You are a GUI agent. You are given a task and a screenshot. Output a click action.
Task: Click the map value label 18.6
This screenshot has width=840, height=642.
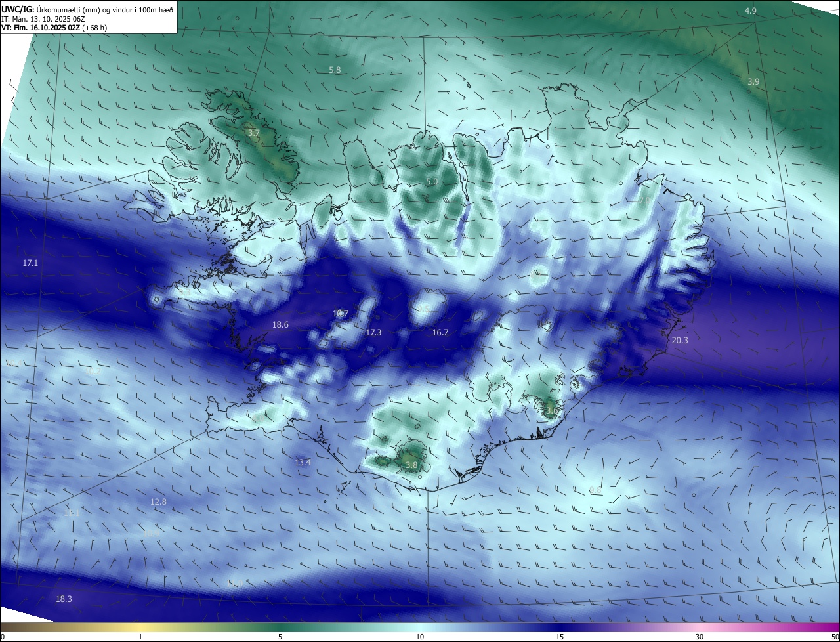pos(280,324)
